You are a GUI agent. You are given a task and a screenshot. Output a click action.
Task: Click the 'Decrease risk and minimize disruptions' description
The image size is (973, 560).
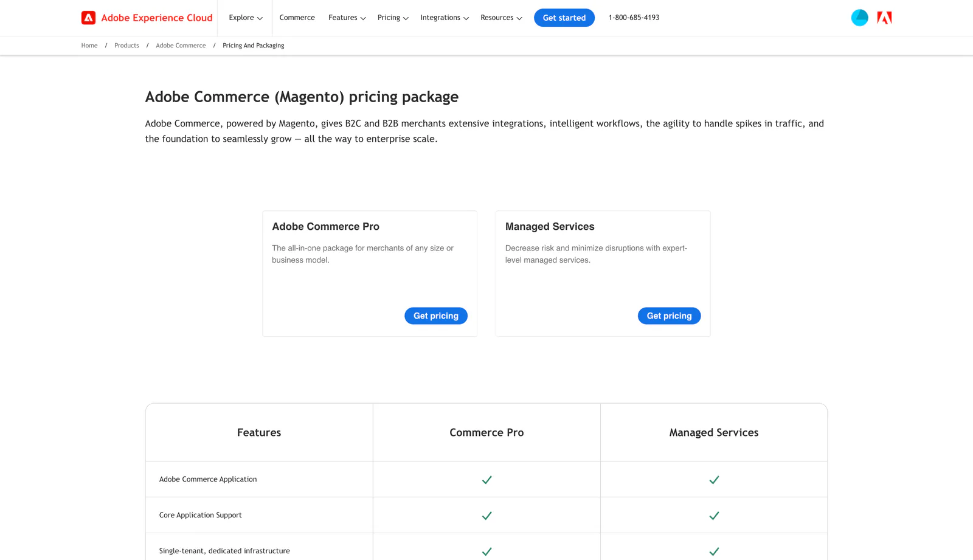[597, 254]
